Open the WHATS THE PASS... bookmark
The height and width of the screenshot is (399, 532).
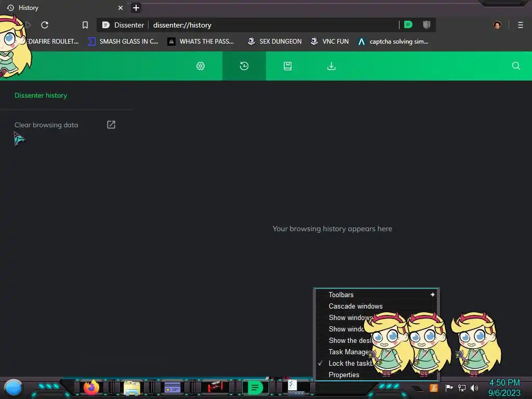201,42
